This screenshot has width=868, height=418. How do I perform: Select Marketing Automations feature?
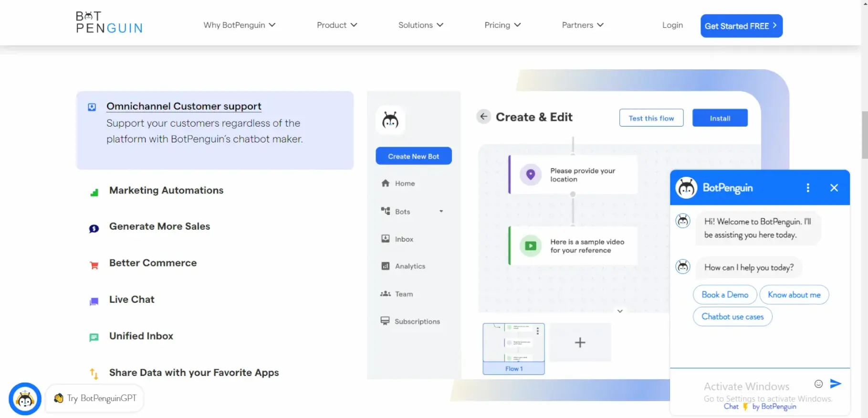coord(166,190)
